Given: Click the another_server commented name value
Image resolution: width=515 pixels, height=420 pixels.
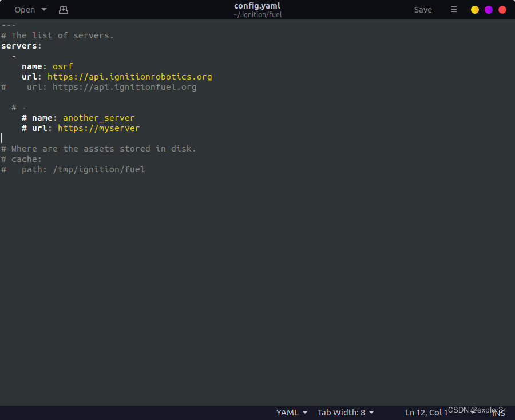Looking at the screenshot, I should (98, 117).
